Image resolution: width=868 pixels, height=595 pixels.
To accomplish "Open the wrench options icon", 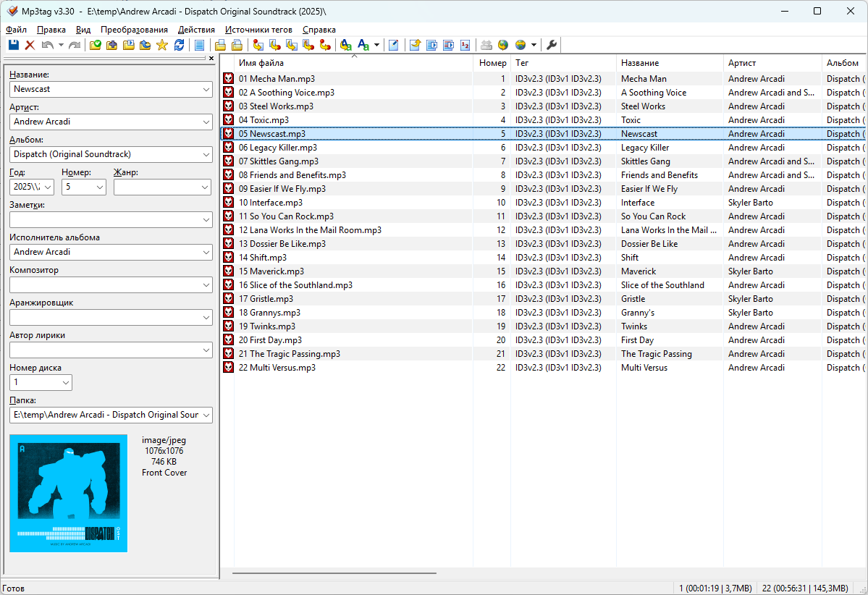I will tap(552, 45).
